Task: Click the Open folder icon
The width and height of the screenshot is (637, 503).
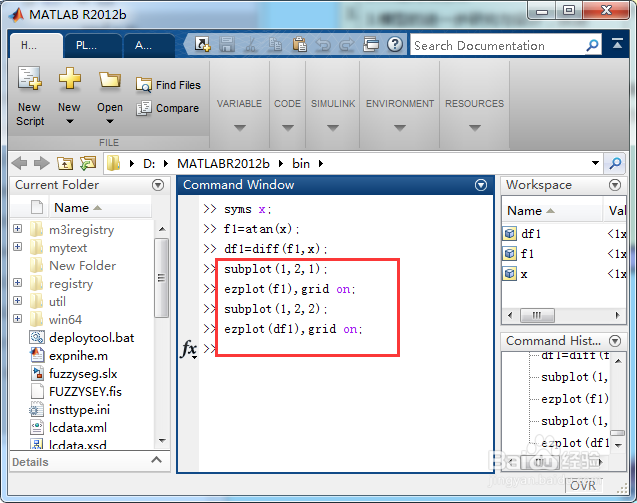Action: (x=110, y=80)
